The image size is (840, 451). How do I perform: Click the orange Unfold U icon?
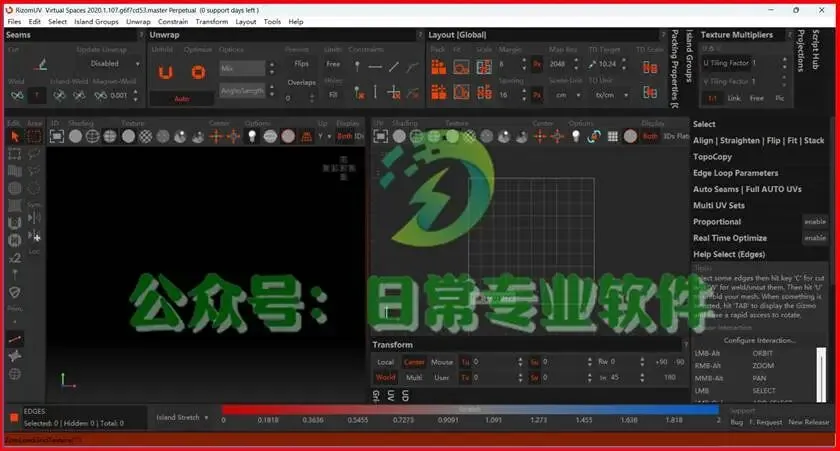tap(166, 72)
